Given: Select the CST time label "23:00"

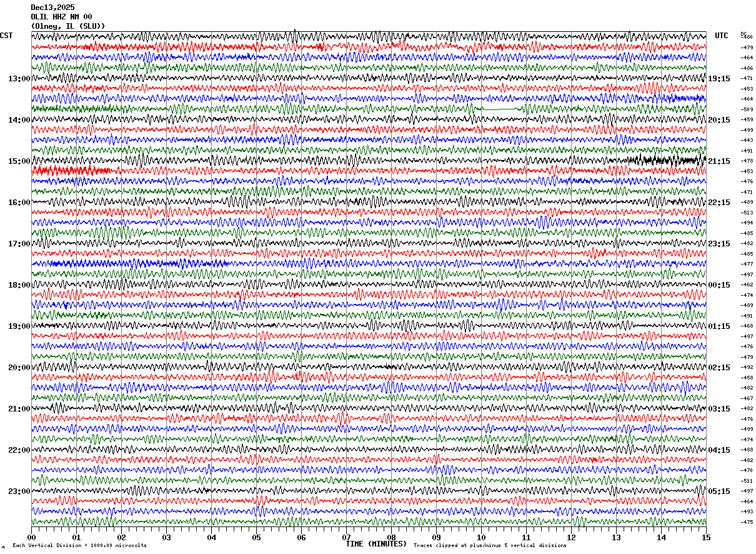Looking at the screenshot, I should [19, 491].
